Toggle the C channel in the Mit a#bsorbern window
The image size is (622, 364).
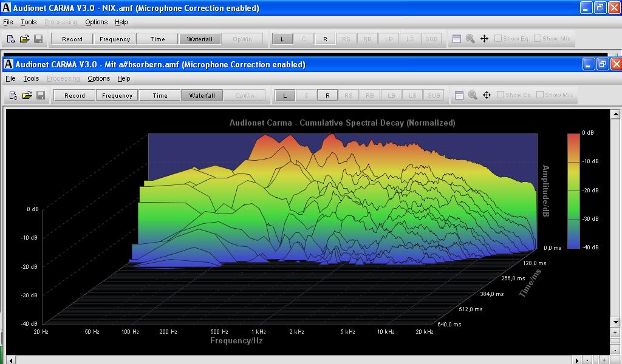306,95
